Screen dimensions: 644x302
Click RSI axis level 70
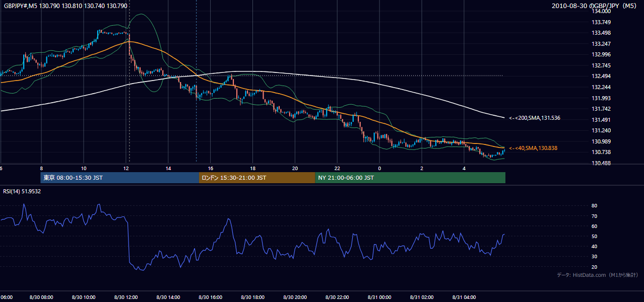coord(595,216)
